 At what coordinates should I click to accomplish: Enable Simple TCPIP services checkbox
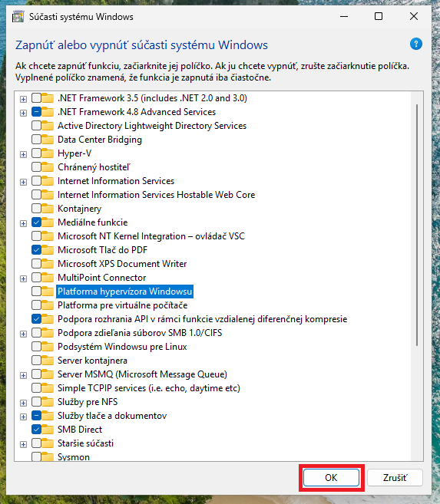36,388
